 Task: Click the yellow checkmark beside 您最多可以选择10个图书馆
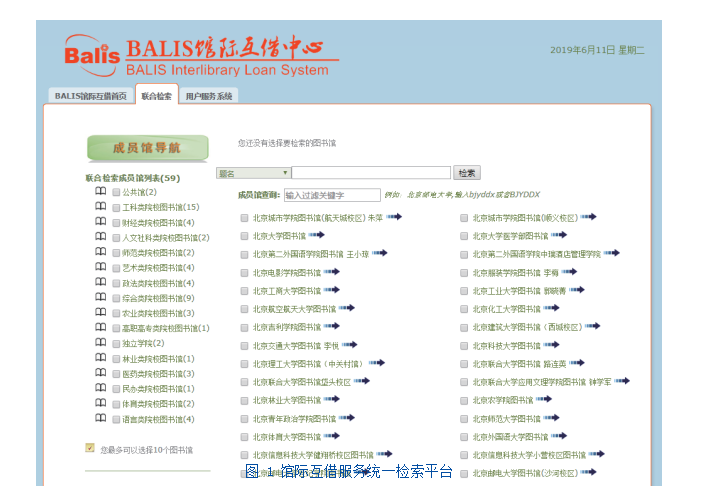click(90, 448)
